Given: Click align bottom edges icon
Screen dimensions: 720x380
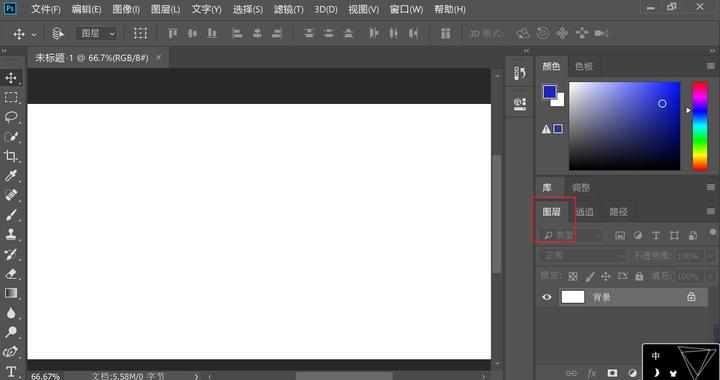Looking at the screenshot, I should 212,33.
